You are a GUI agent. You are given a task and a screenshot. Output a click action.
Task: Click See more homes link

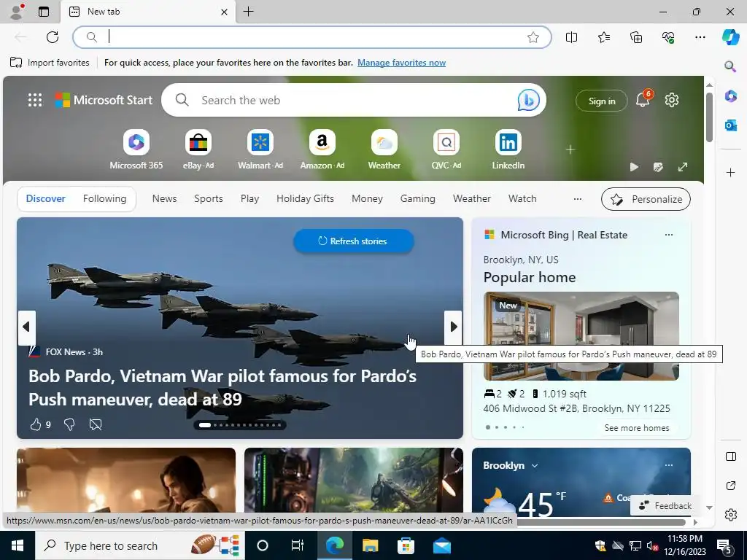[x=636, y=428]
